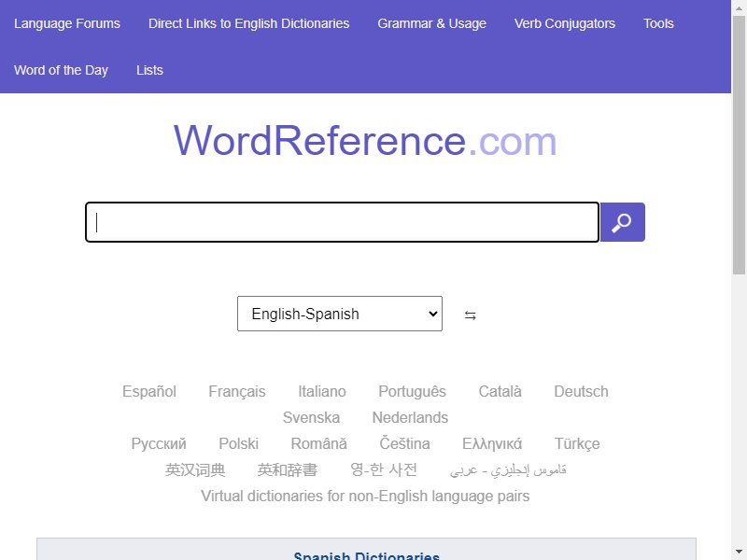Switch site language to Svenska
The height and width of the screenshot is (560, 747).
point(311,417)
